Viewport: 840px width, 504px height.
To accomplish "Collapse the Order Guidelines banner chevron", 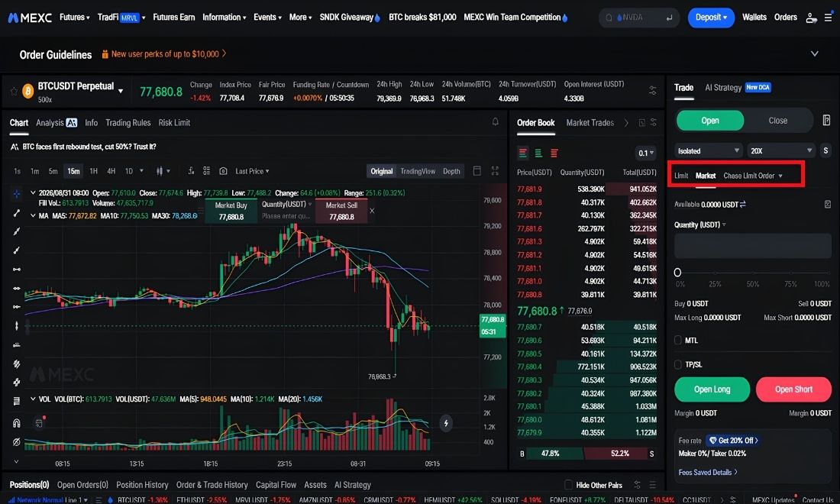I will (814, 54).
